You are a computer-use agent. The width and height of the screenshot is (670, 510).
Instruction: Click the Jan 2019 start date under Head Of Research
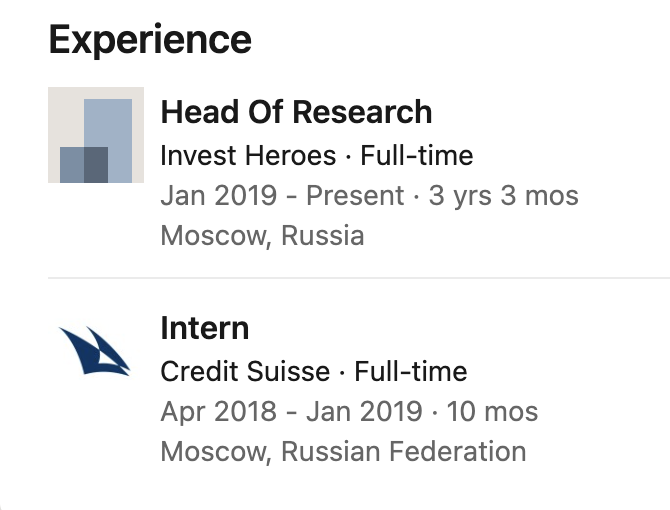coord(217,195)
